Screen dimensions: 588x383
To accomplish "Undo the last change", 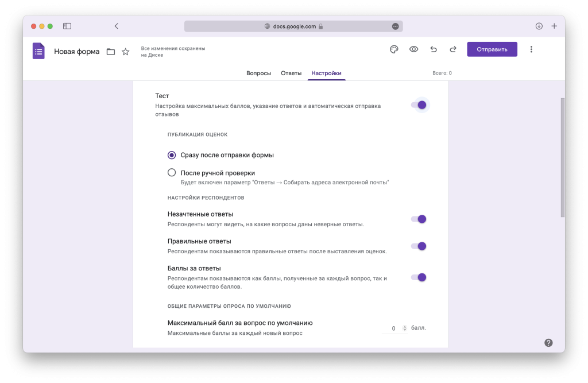I will pos(434,49).
